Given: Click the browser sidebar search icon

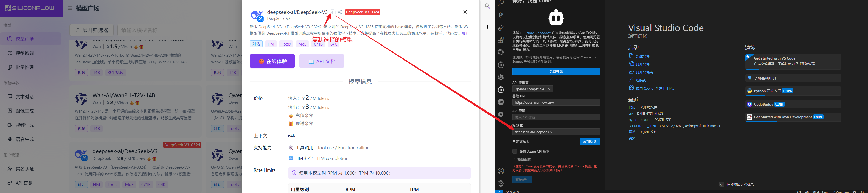Looking at the screenshot, I should tap(487, 6).
